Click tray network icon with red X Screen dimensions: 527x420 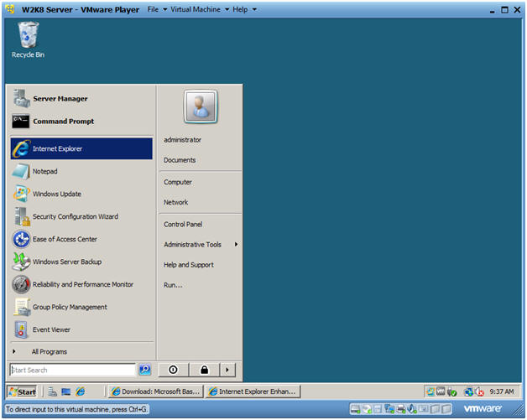tap(480, 391)
